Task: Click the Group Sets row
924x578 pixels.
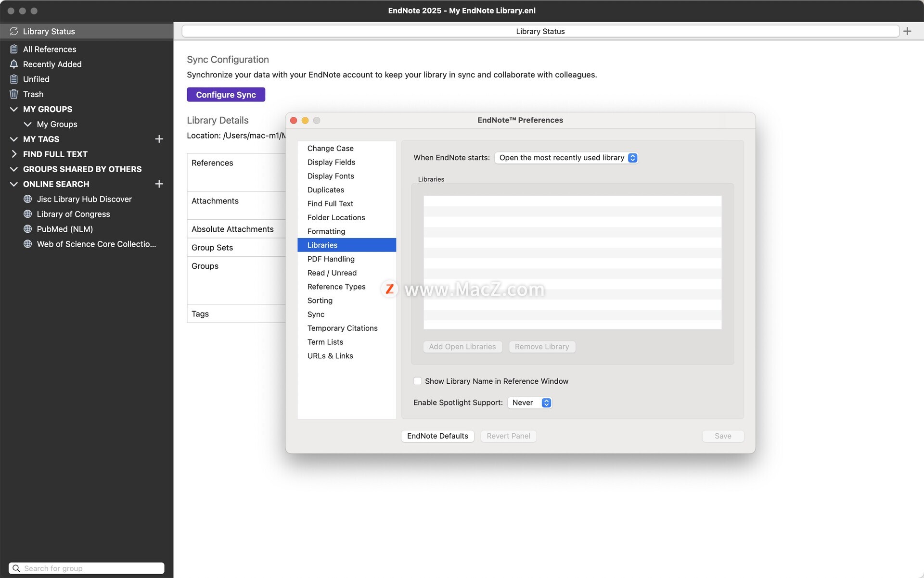Action: click(236, 248)
